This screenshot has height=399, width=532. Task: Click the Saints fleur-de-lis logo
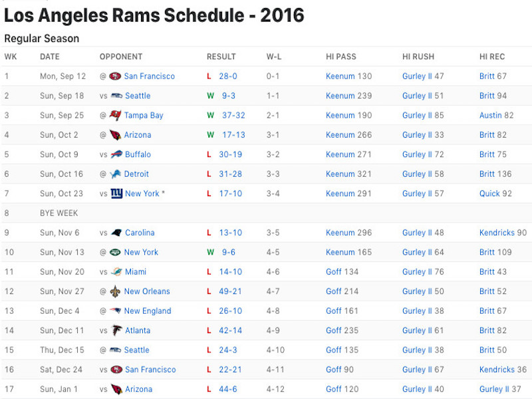(115, 291)
